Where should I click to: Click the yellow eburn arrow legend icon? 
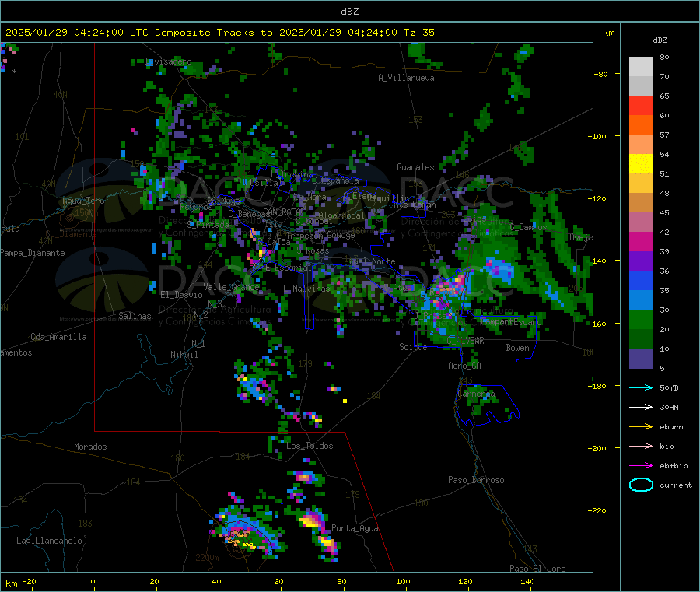tap(641, 426)
